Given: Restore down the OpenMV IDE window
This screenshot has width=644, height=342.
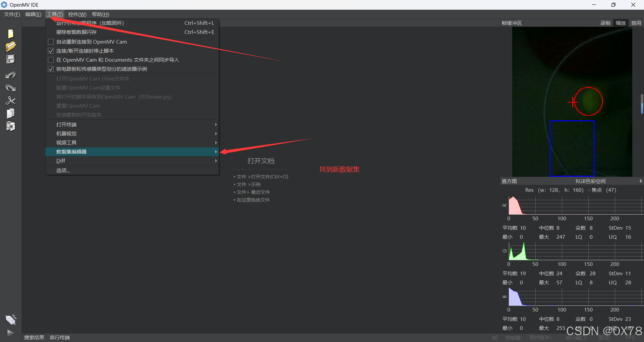Looking at the screenshot, I should tap(613, 5).
